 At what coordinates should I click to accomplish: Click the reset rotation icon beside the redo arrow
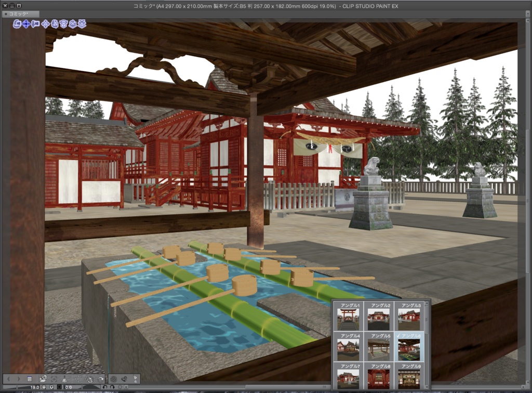[x=121, y=387]
